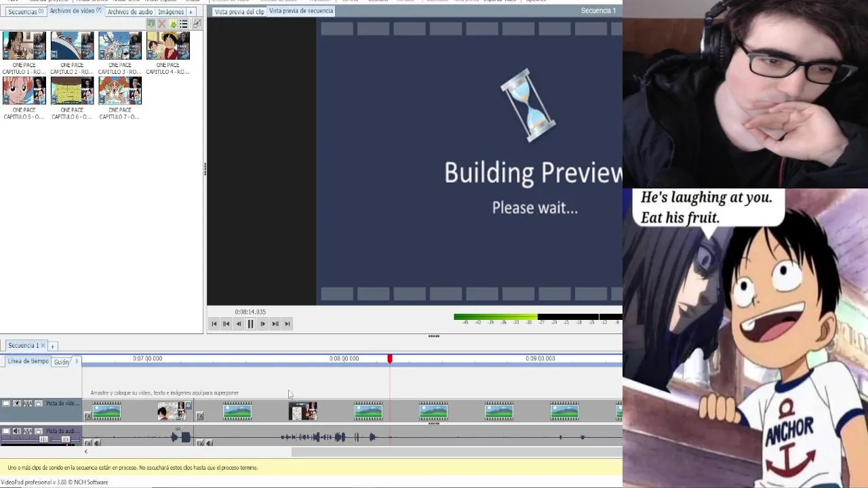Switch to Archivos de audio tab

pyautogui.click(x=130, y=12)
